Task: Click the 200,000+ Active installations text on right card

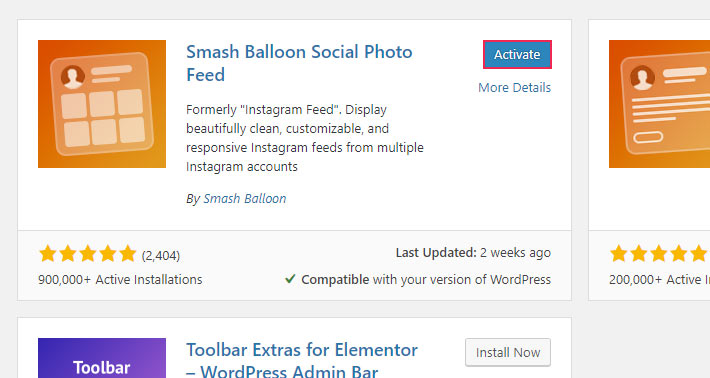Action: point(659,279)
